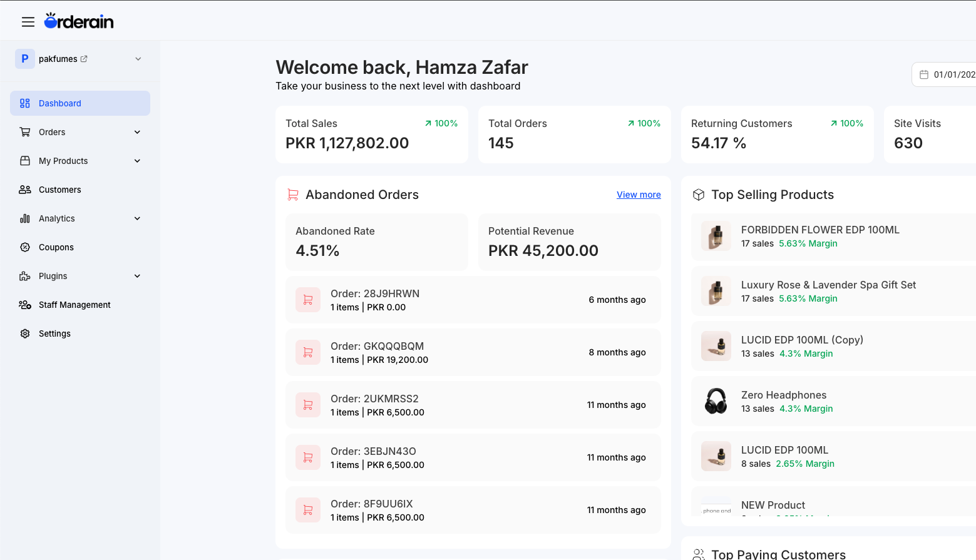Collapse the pakfumes store selector
Viewport: 976px width, 560px height.
138,58
